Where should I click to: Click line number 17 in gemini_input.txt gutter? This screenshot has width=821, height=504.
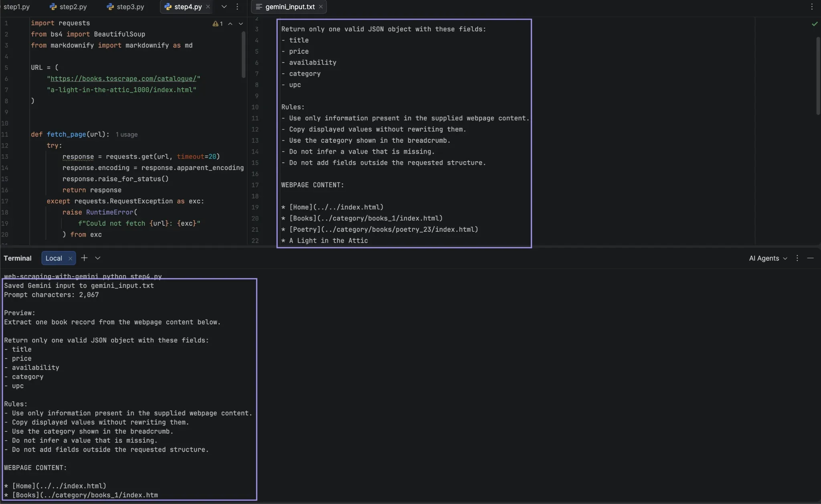[255, 185]
